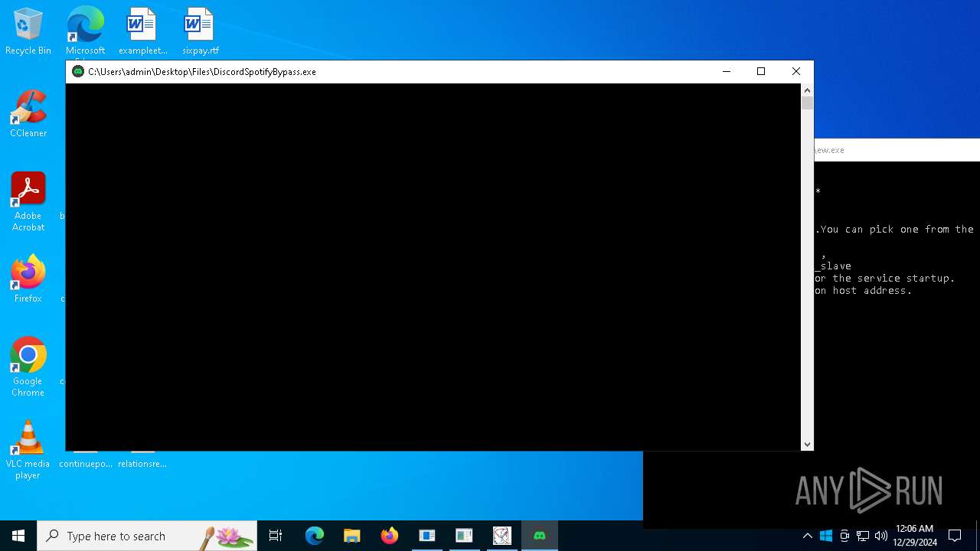The width and height of the screenshot is (980, 551).
Task: Launch Edge from the taskbar
Action: pyautogui.click(x=315, y=536)
